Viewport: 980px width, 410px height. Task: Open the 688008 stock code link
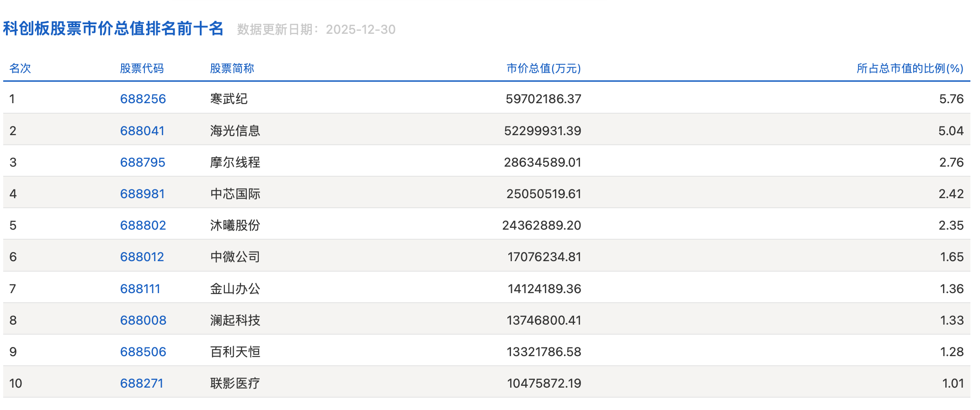(143, 320)
